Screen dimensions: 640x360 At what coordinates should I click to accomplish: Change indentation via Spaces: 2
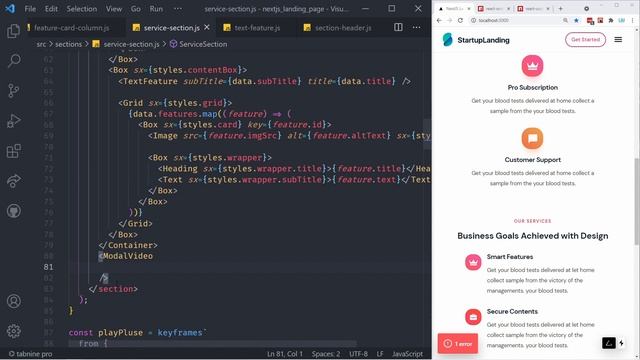click(x=326, y=354)
